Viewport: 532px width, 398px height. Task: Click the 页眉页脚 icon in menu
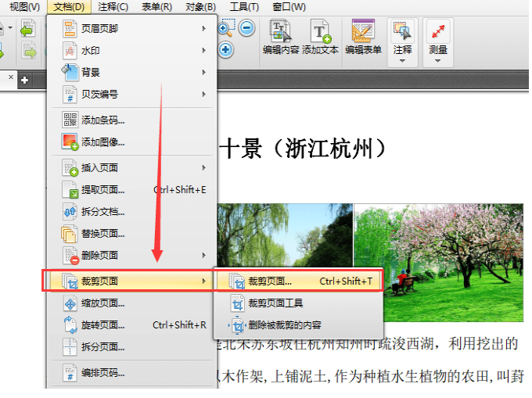click(70, 28)
